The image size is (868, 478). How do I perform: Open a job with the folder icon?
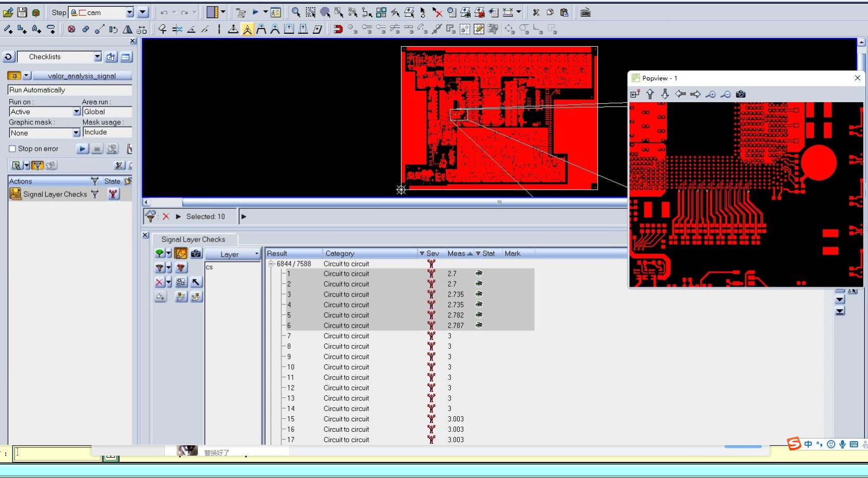pos(8,12)
